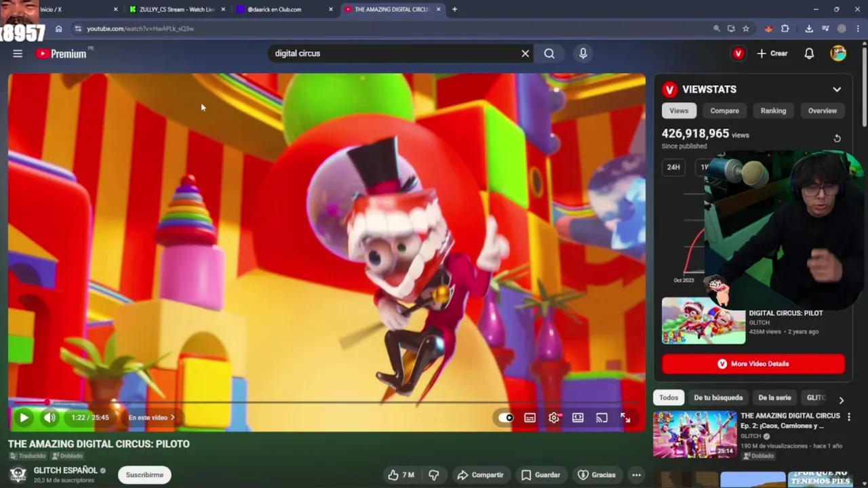Open Chrome three-dot menu
This screenshot has height=488, width=868.
coord(858,28)
